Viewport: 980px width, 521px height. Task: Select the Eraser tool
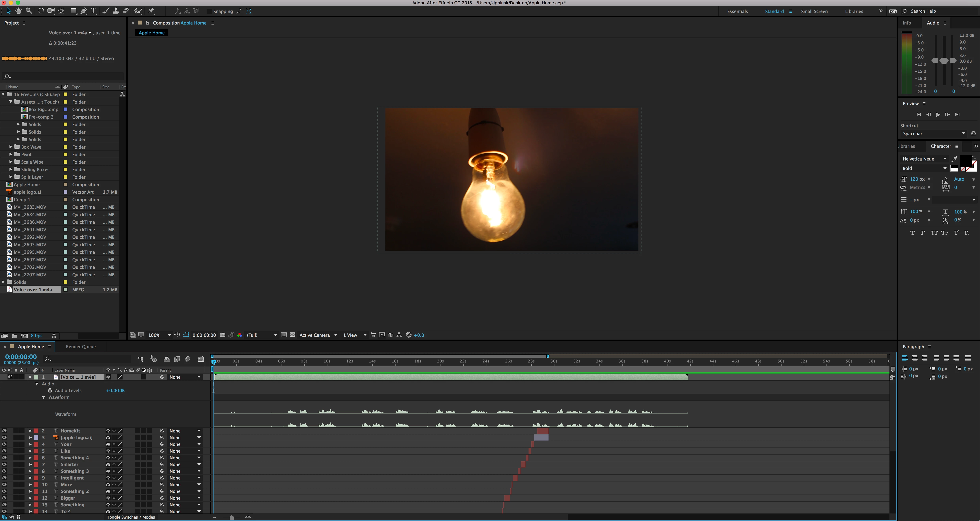(126, 11)
